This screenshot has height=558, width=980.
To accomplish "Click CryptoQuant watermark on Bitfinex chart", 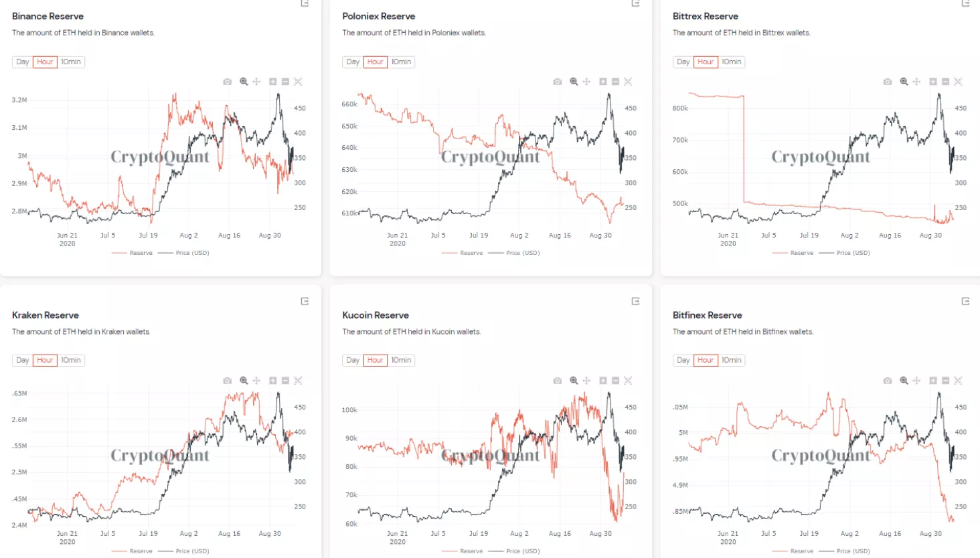I will pos(820,456).
